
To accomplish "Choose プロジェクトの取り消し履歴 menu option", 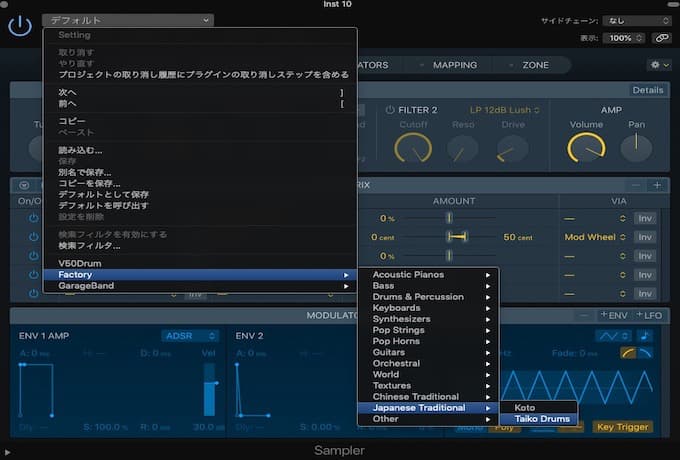I will point(201,75).
